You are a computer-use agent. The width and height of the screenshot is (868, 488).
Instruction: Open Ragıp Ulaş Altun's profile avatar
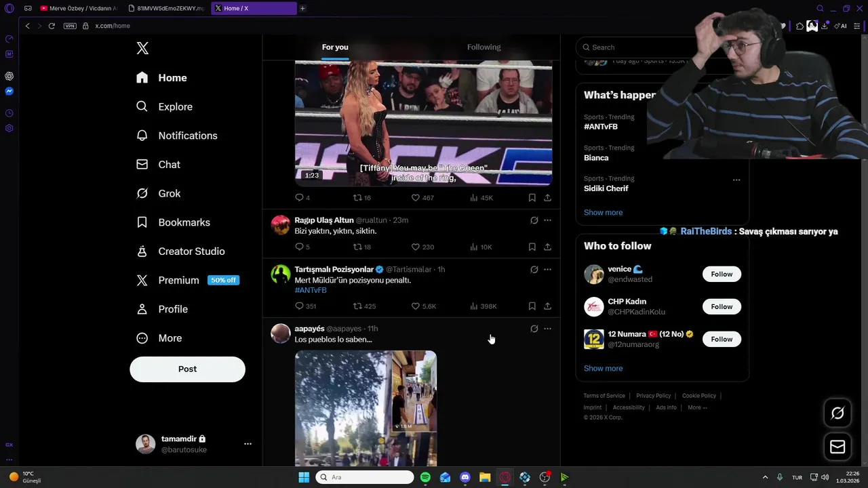click(281, 225)
